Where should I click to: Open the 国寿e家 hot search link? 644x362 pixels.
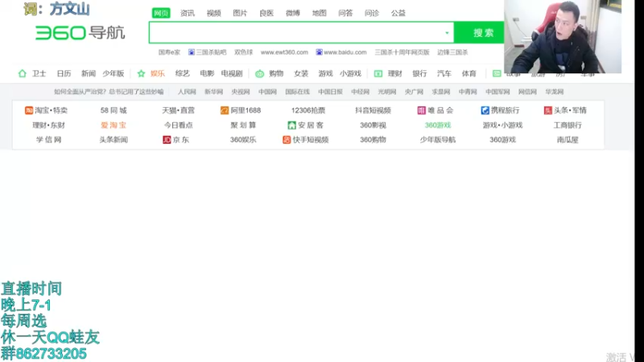click(x=169, y=52)
